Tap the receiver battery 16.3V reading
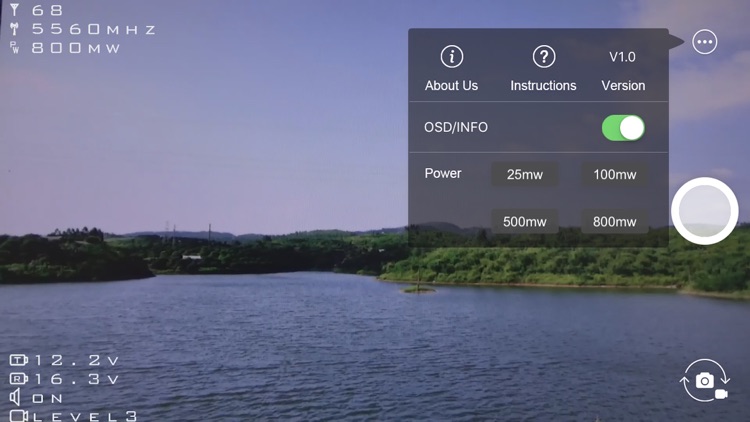The width and height of the screenshot is (750, 422). (77, 379)
